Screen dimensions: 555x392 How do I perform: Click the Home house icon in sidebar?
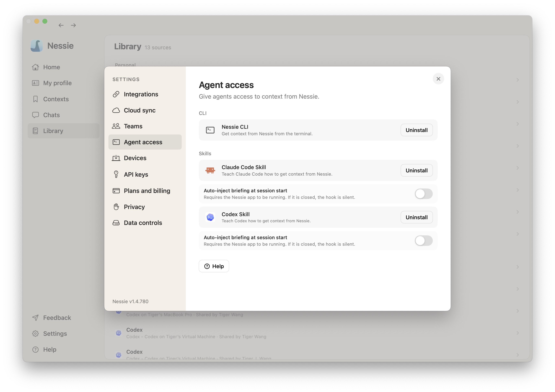pyautogui.click(x=35, y=67)
